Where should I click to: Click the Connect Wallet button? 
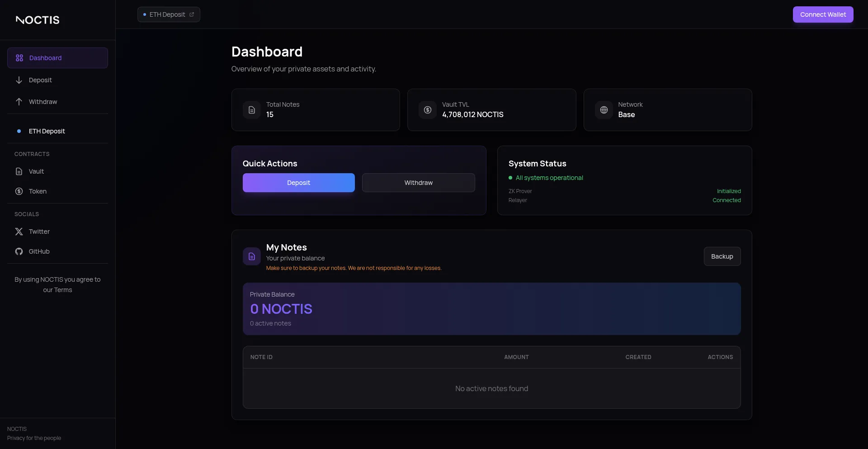click(x=823, y=14)
